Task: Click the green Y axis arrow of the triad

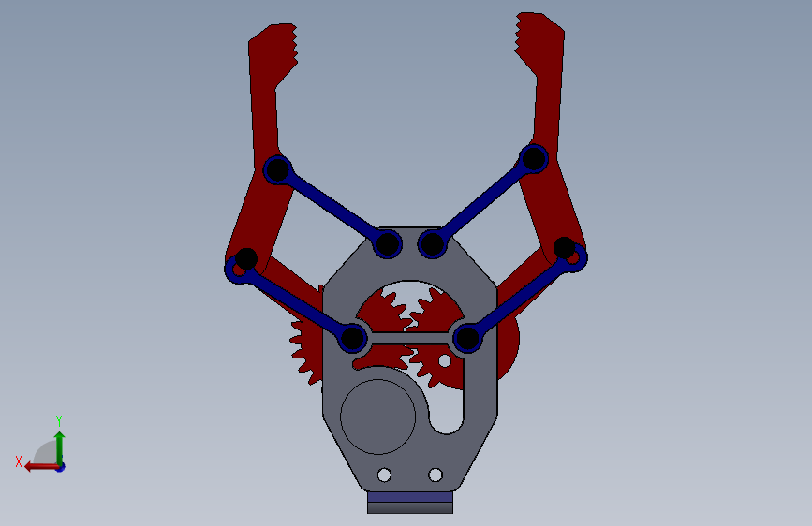Action: pyautogui.click(x=60, y=447)
